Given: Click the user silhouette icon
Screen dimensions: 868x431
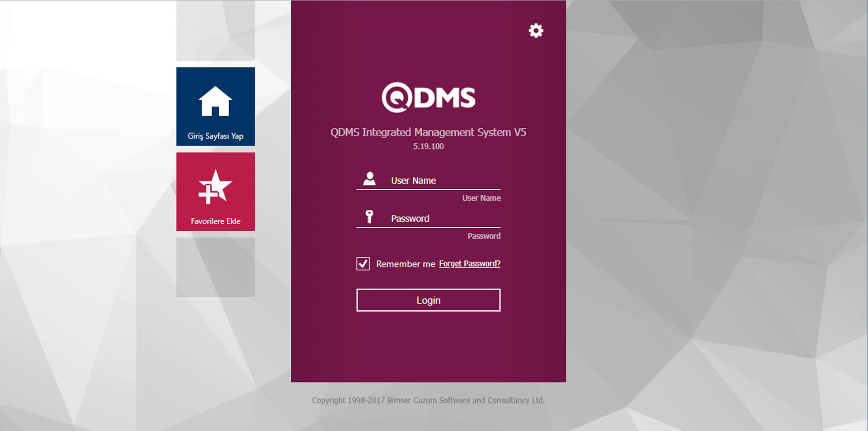Looking at the screenshot, I should click(369, 178).
